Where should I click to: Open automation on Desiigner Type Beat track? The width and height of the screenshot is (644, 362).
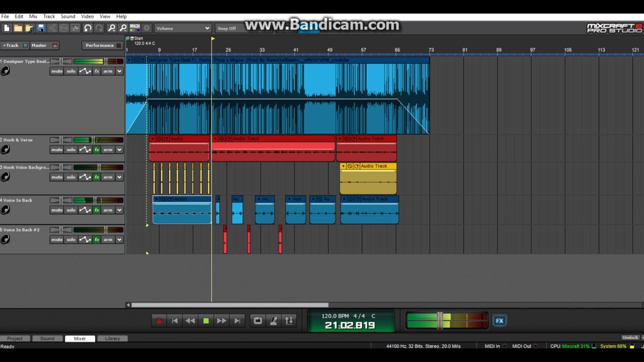[85, 71]
